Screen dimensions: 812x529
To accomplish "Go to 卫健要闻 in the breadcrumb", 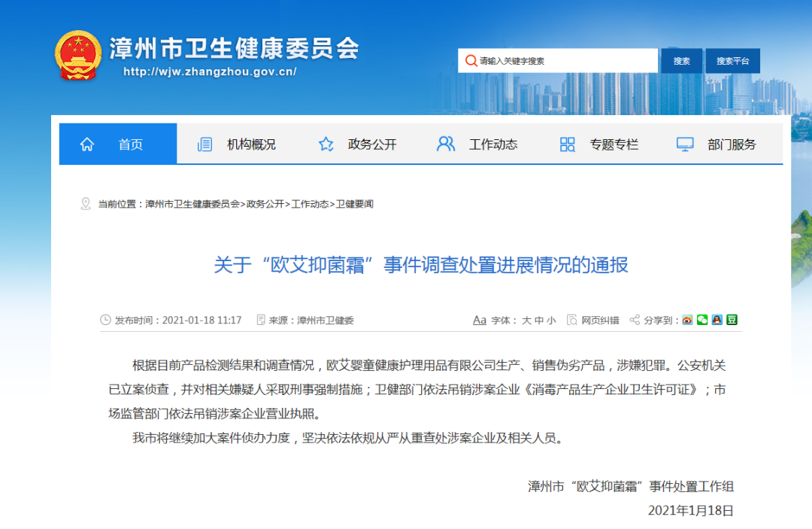I will tap(355, 204).
